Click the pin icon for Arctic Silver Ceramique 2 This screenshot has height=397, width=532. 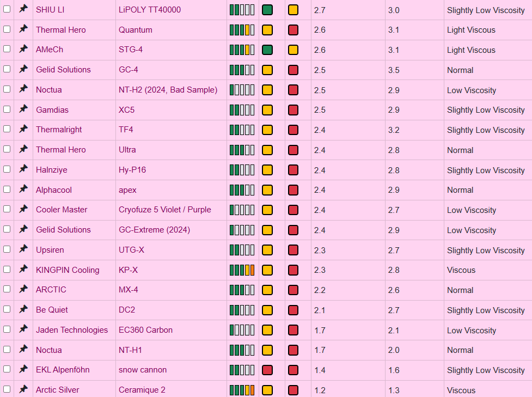23,389
